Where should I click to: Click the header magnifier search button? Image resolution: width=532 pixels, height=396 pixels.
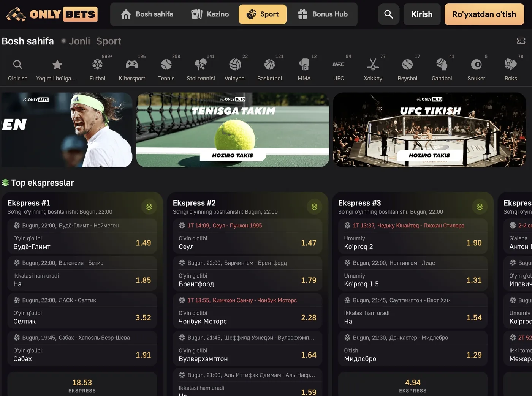[x=388, y=14]
